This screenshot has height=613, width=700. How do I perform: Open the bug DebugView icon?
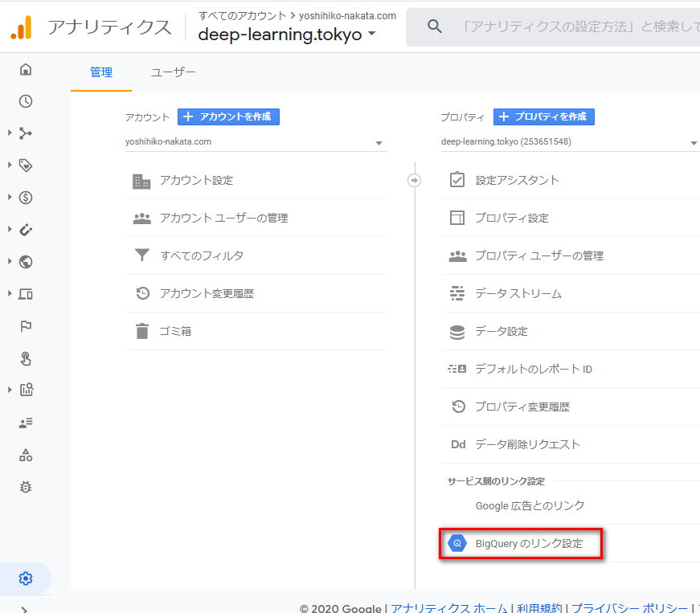click(x=26, y=487)
